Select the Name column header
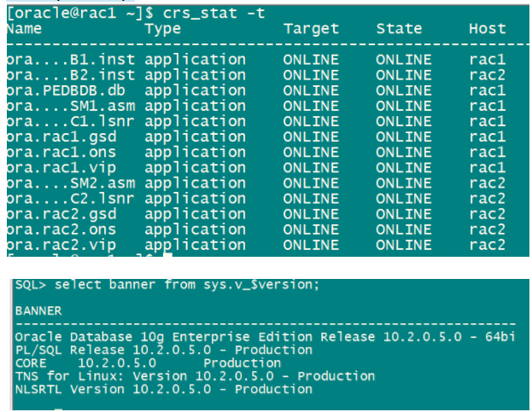 tap(24, 28)
